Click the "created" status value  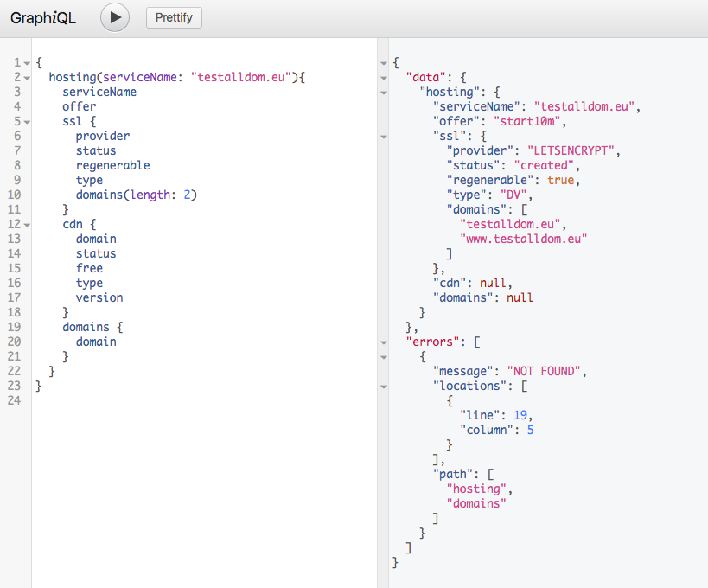pyautogui.click(x=544, y=165)
